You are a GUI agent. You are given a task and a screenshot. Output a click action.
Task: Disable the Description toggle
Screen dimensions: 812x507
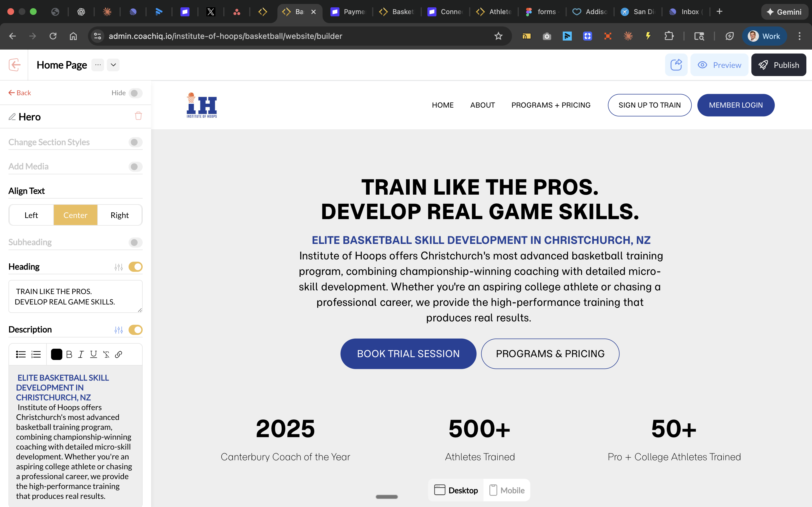tap(135, 330)
